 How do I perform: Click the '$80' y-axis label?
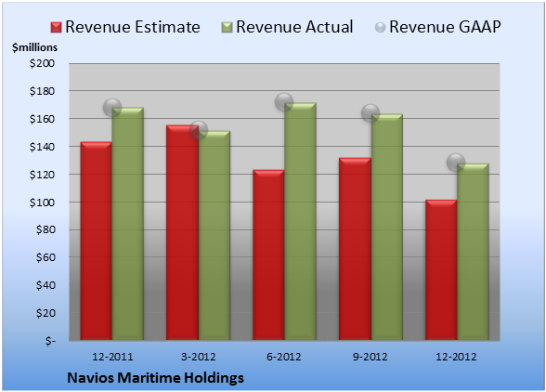click(x=45, y=230)
